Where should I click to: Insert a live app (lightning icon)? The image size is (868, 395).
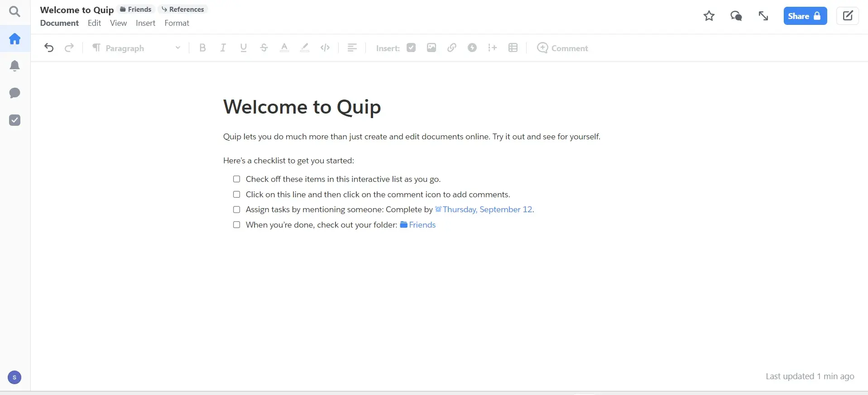(472, 48)
